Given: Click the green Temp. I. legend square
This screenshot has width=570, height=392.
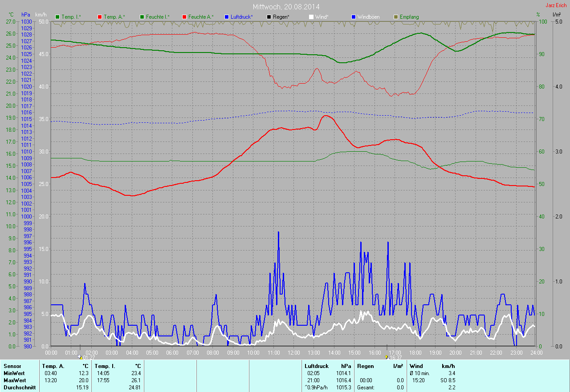Looking at the screenshot, I should [x=57, y=17].
